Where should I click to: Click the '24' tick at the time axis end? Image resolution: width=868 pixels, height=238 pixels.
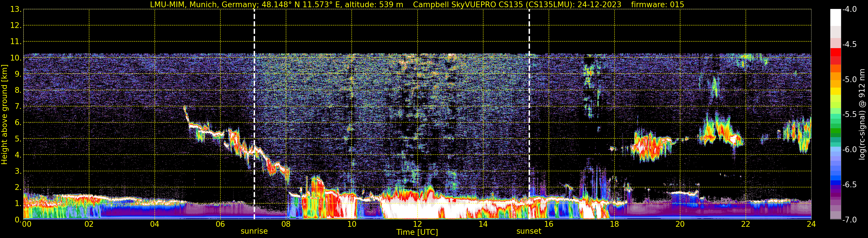(x=811, y=224)
